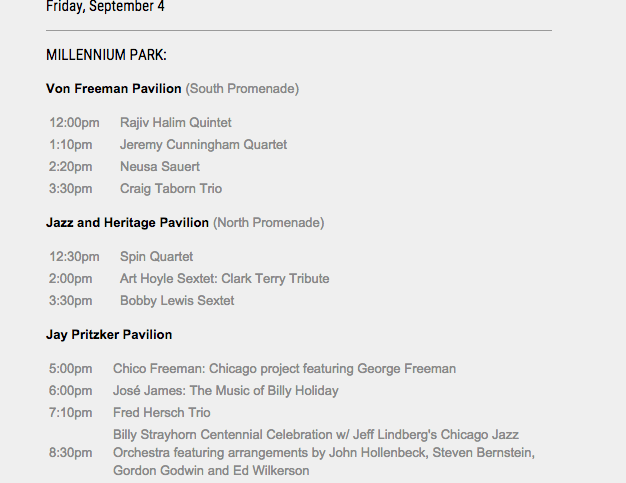Click the 12:00pm time slot
The image size is (626, 483).
point(74,123)
